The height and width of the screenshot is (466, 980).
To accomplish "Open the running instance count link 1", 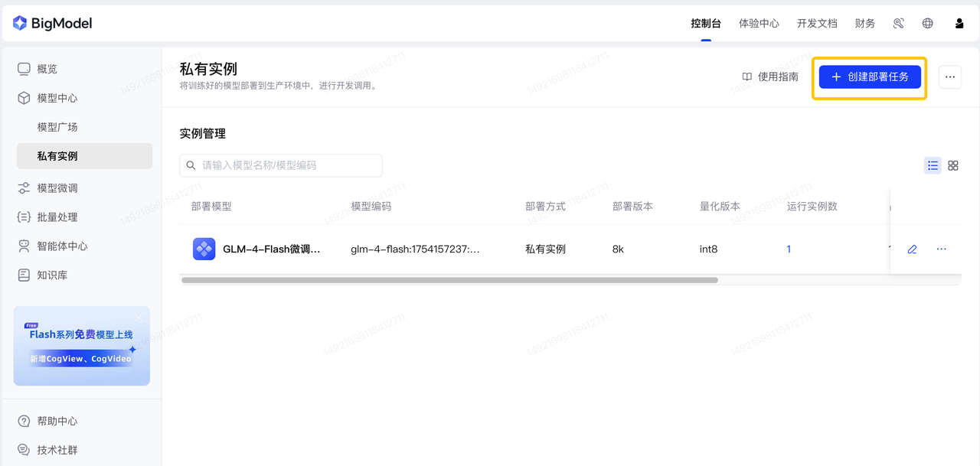I will pos(789,249).
